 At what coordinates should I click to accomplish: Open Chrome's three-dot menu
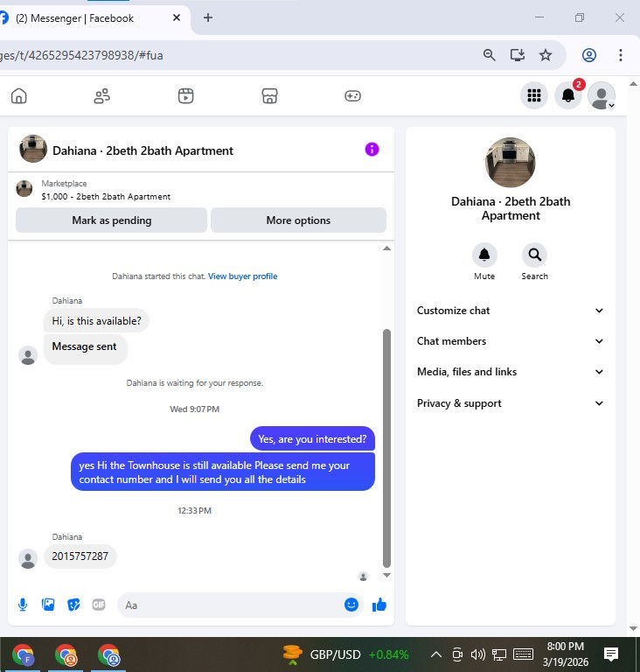pyautogui.click(x=620, y=55)
